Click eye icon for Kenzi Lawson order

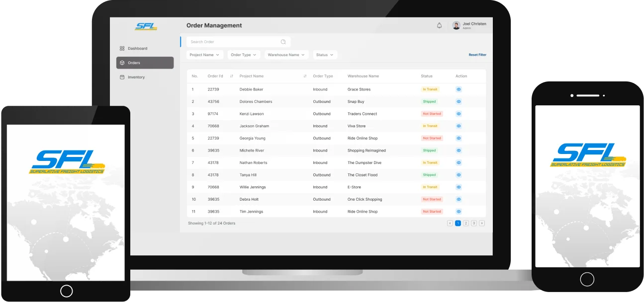tap(459, 114)
